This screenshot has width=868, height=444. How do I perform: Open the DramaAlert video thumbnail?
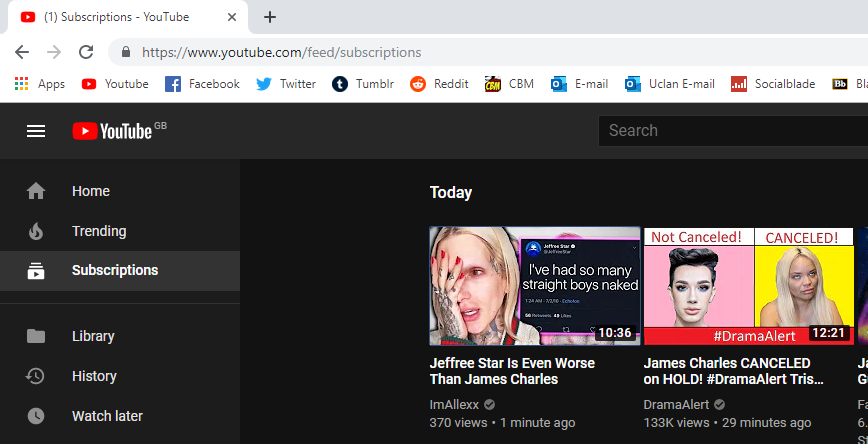click(748, 286)
